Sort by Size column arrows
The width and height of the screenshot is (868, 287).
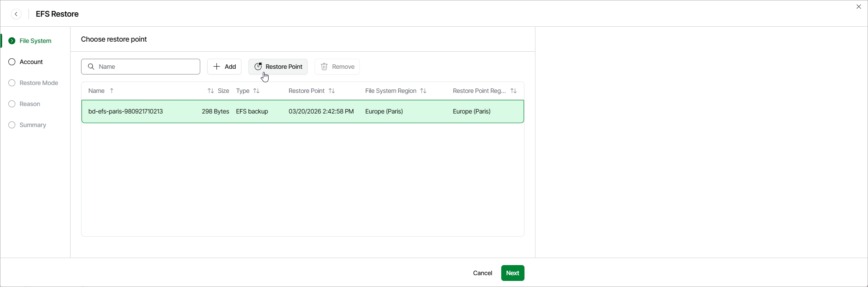211,91
